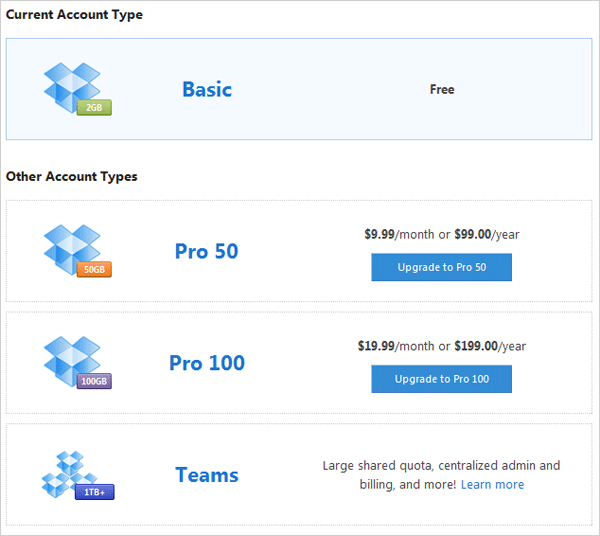Click the Teams multiple-boxes icon
This screenshot has height=536, width=600.
pos(69,472)
